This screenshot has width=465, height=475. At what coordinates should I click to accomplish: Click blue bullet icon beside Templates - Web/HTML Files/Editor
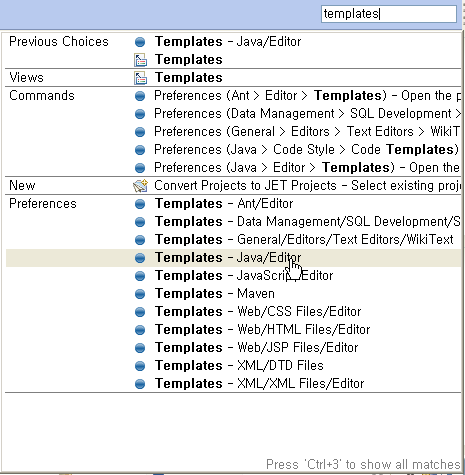(x=140, y=330)
